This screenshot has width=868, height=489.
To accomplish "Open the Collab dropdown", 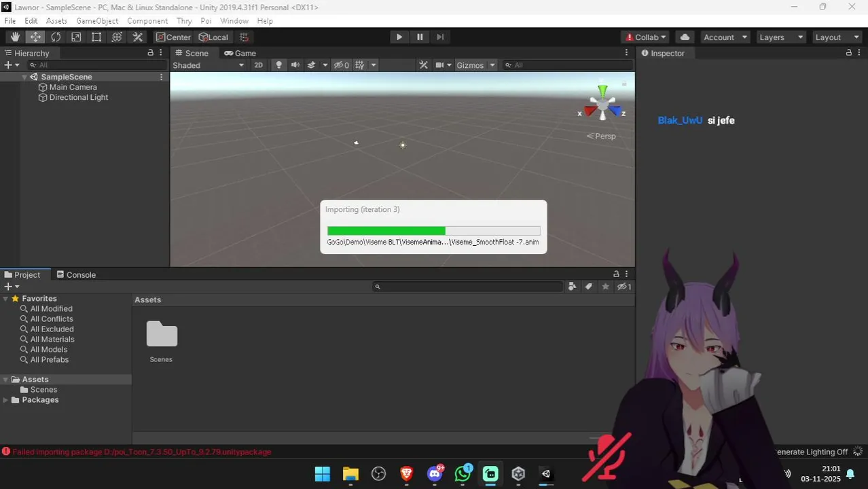I will (645, 37).
